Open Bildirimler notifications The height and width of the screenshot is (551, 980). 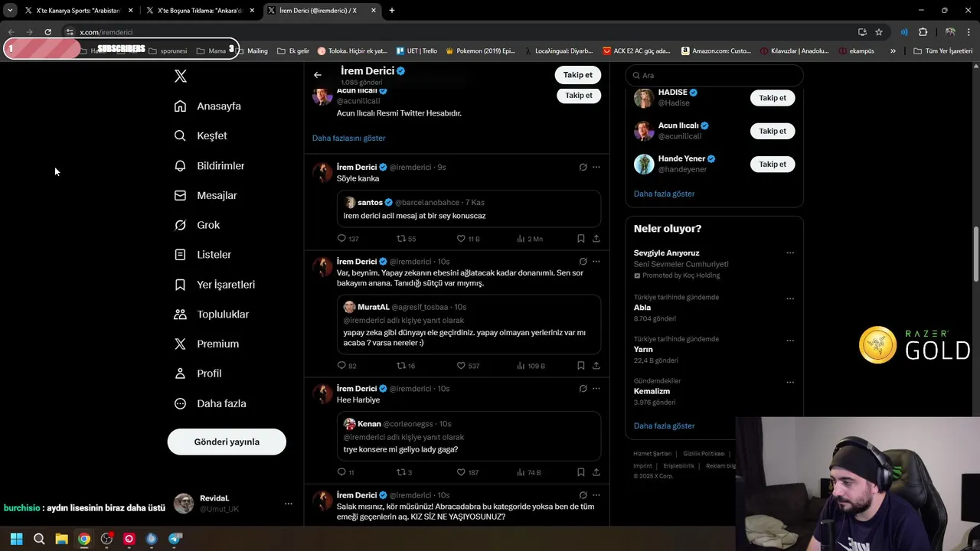coord(209,165)
